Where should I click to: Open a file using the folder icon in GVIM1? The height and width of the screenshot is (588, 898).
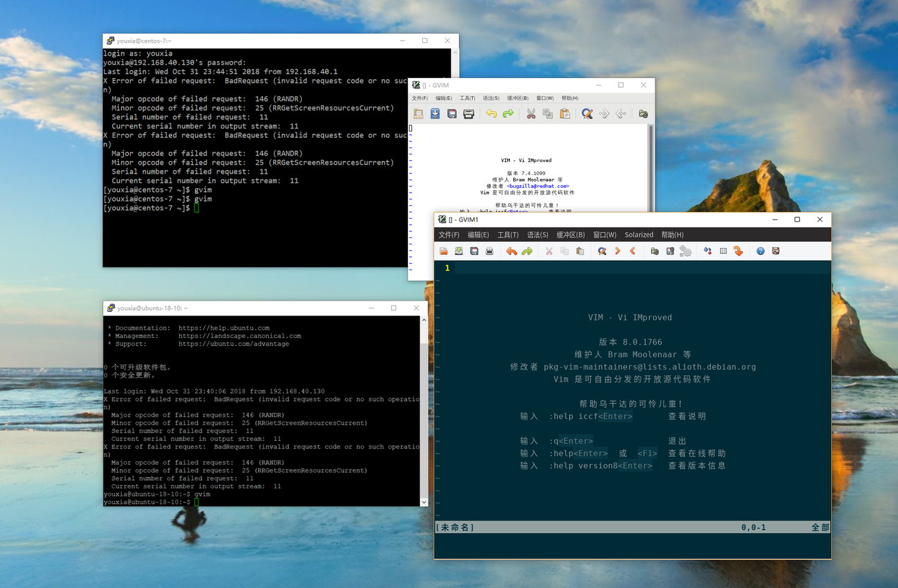443,251
